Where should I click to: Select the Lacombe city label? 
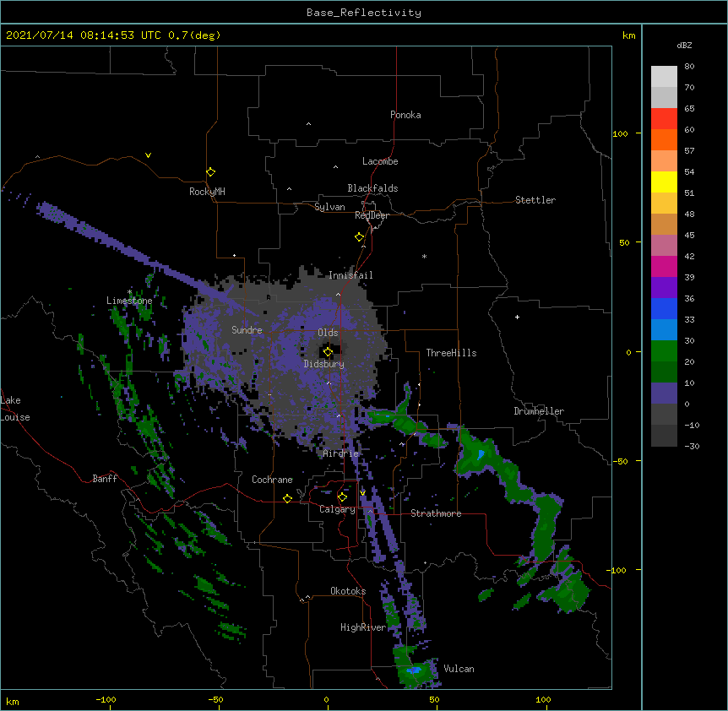pos(380,161)
